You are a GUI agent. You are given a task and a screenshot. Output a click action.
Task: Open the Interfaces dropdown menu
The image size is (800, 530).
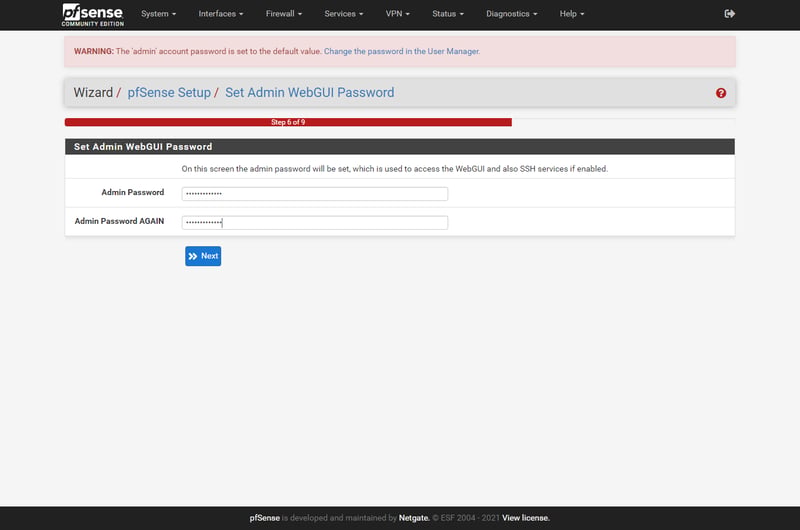pyautogui.click(x=220, y=14)
